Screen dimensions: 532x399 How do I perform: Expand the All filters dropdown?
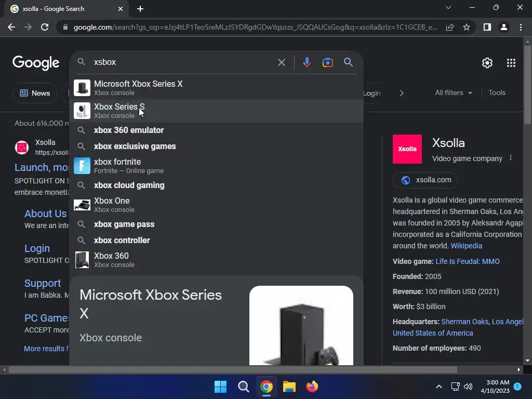454,92
